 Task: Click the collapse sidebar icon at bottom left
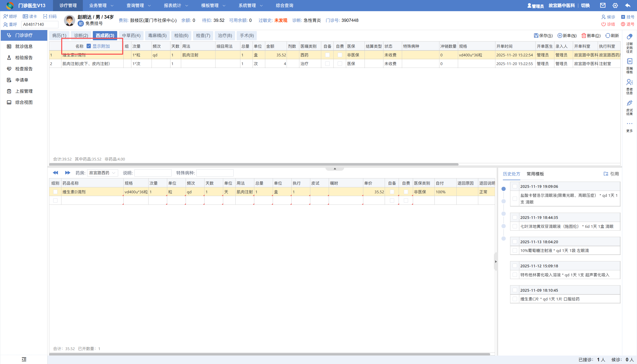click(24, 359)
